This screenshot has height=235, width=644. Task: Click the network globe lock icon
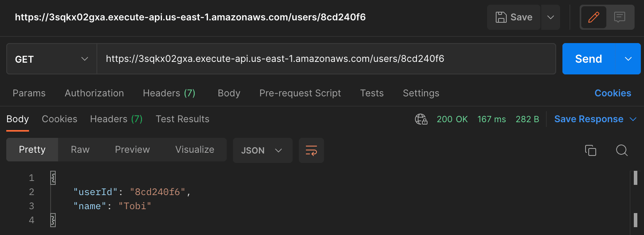(421, 119)
